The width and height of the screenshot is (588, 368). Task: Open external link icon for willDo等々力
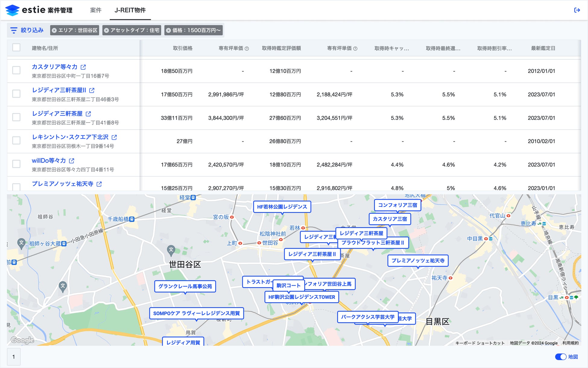72,161
